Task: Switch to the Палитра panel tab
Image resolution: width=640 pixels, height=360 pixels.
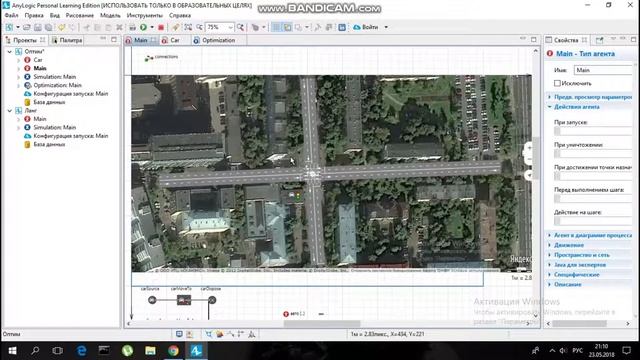Action: click(x=67, y=40)
